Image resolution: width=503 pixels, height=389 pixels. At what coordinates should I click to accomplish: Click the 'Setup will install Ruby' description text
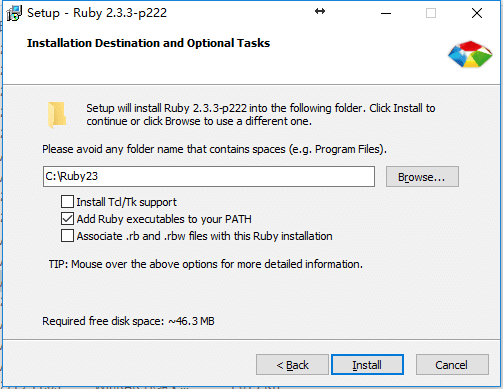[261, 115]
